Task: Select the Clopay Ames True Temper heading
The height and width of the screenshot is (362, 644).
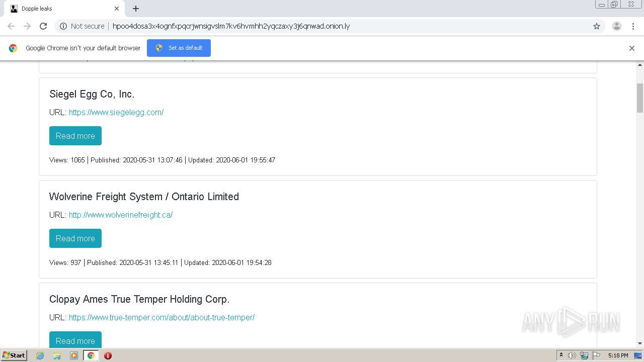Action: pos(139,299)
